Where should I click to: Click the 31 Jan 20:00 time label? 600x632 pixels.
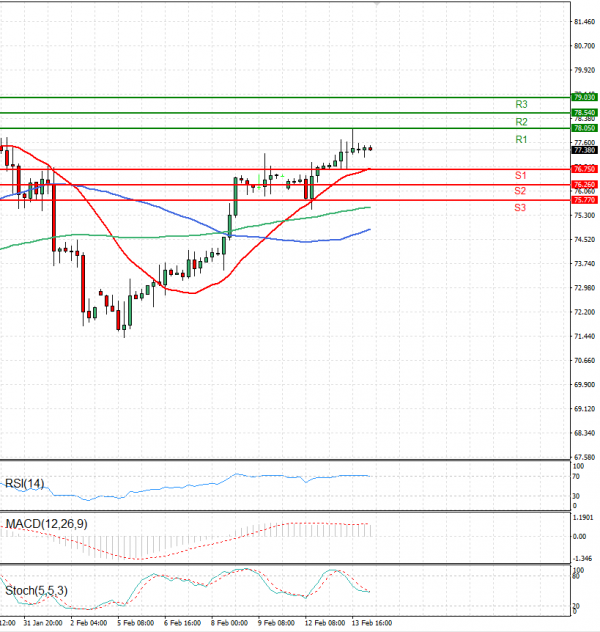(43, 623)
